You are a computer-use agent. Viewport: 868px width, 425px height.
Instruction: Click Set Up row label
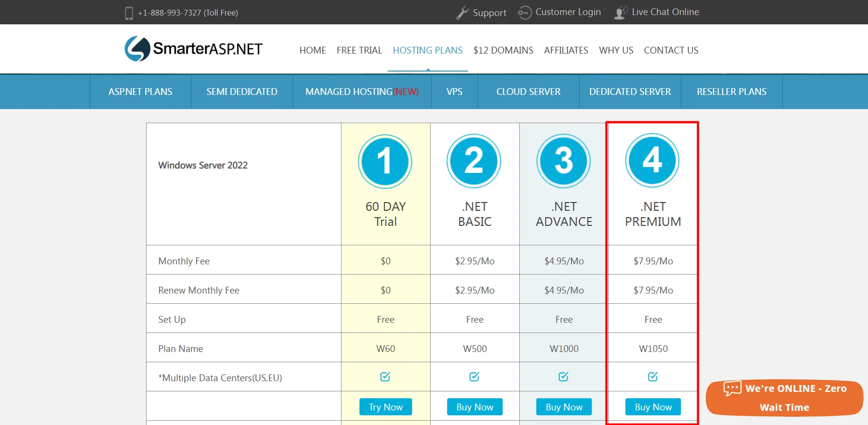point(172,319)
